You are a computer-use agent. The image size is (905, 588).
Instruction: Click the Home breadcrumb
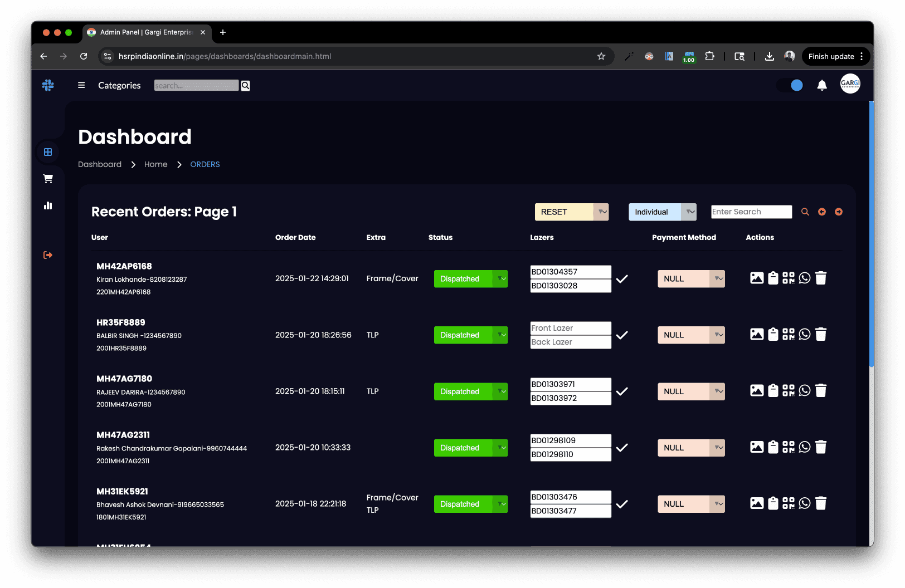155,164
